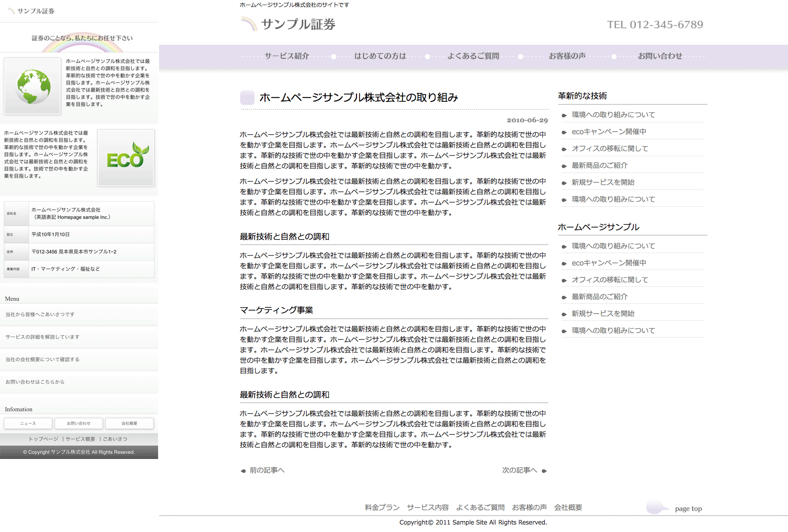Click 料金プラン in the footer links
The height and width of the screenshot is (532, 788).
(x=382, y=508)
